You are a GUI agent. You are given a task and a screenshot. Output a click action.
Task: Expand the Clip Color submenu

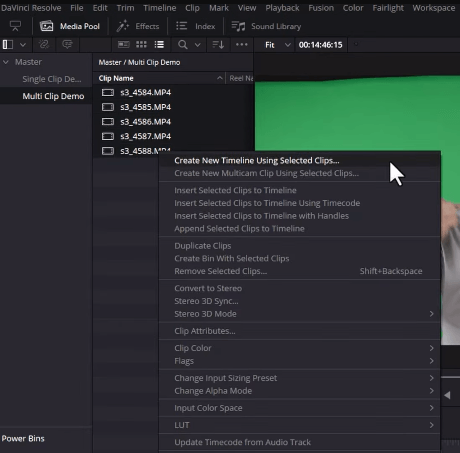point(299,348)
